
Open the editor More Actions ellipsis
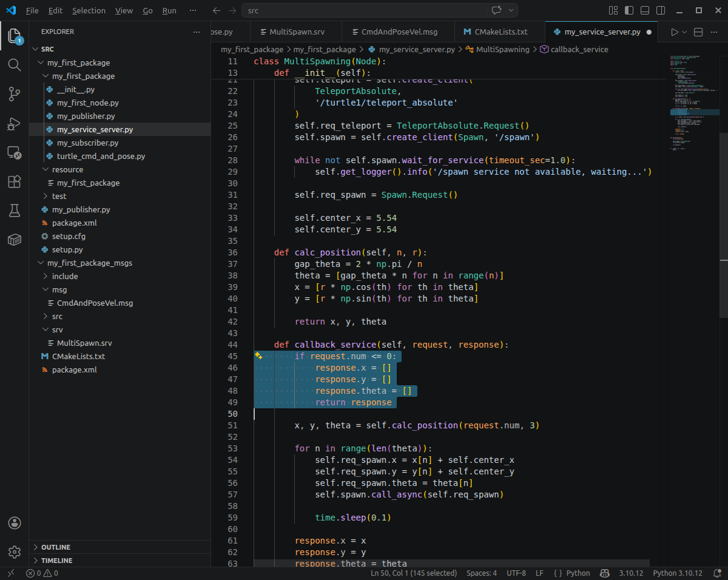point(715,32)
